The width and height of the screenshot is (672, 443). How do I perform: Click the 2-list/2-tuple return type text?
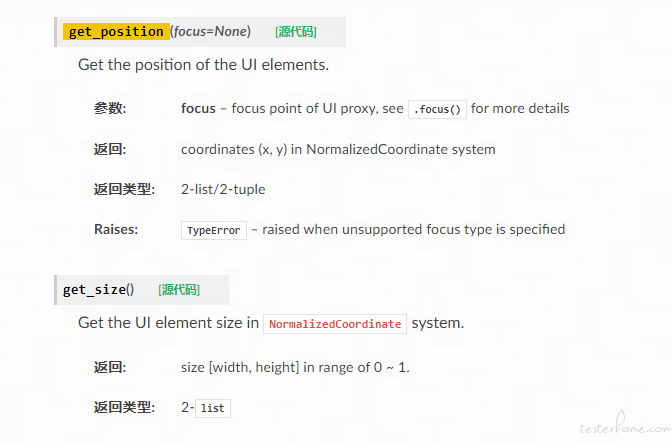pos(223,189)
